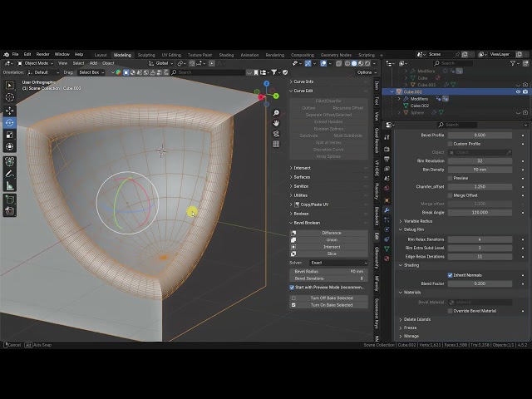The width and height of the screenshot is (532, 399).
Task: Click the viewport zoom magnifier icon
Action: click(276, 113)
